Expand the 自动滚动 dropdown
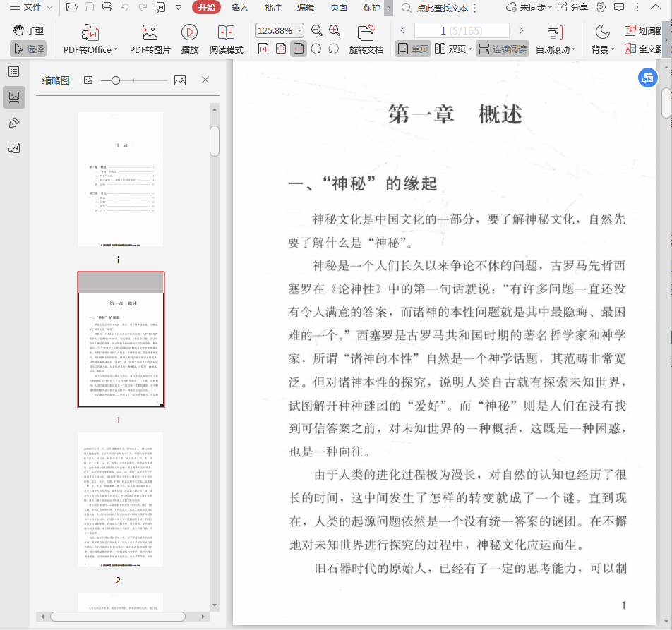The height and width of the screenshot is (630, 672). tap(573, 49)
